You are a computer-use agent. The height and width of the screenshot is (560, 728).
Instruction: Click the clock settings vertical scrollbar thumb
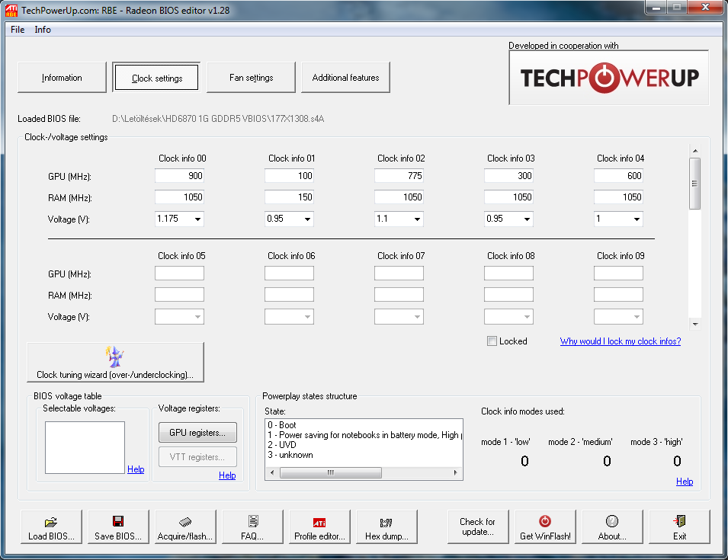pos(694,184)
